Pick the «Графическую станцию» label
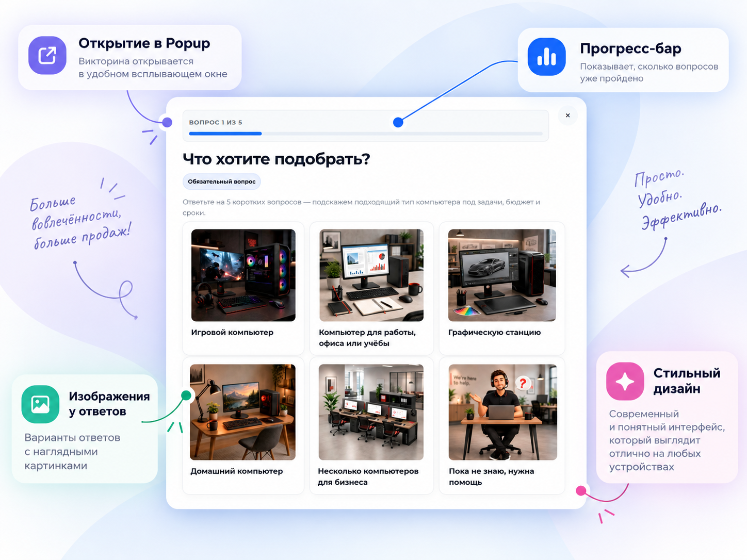This screenshot has height=560, width=747. pos(494,333)
